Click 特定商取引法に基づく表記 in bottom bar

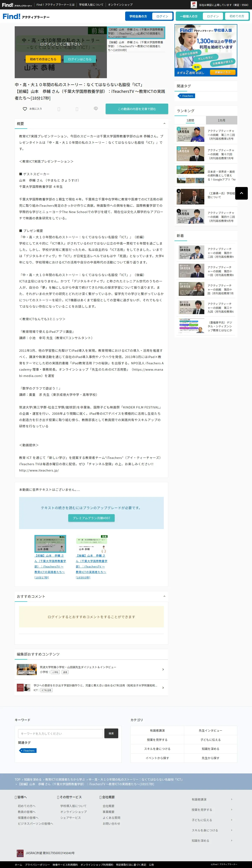(x=131, y=864)
